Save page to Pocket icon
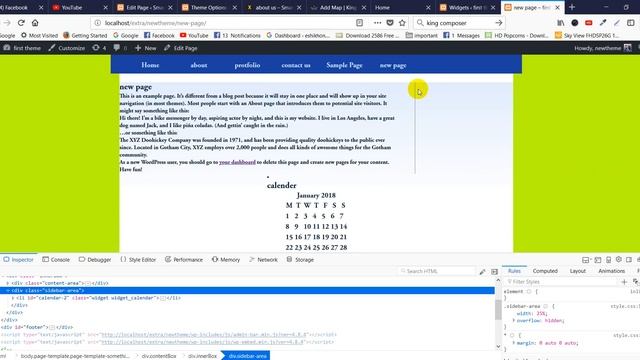Viewport: 640px width, 360px height. [390, 23]
